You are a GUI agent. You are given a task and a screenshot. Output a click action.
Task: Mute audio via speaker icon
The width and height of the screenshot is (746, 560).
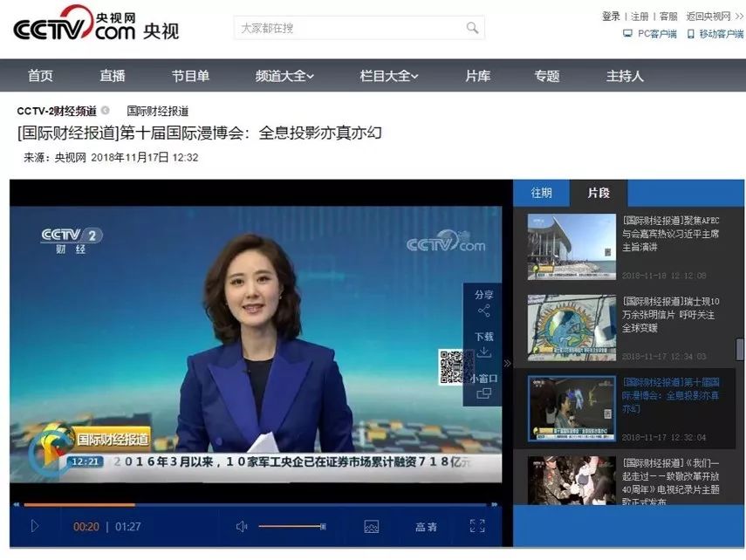point(242,526)
